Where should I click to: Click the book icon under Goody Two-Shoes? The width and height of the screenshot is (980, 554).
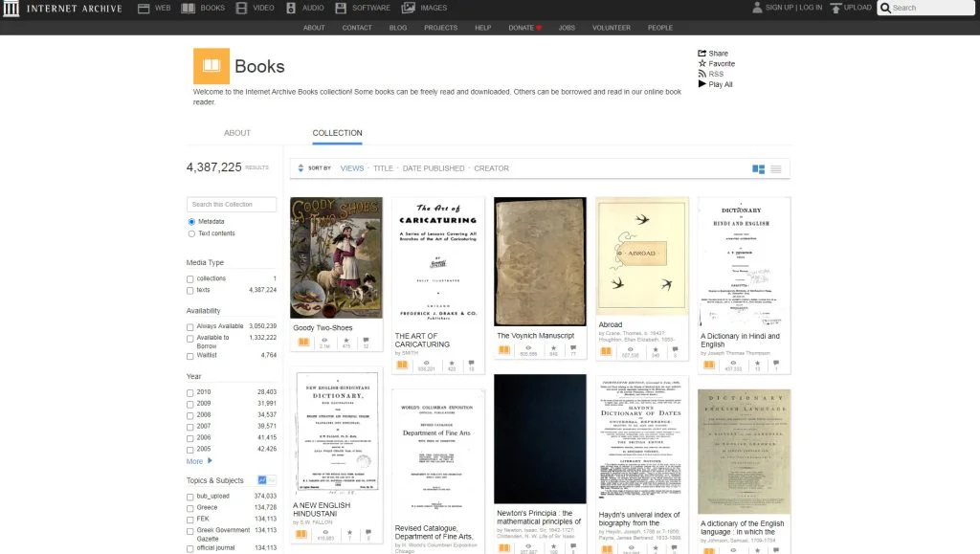[x=303, y=342]
